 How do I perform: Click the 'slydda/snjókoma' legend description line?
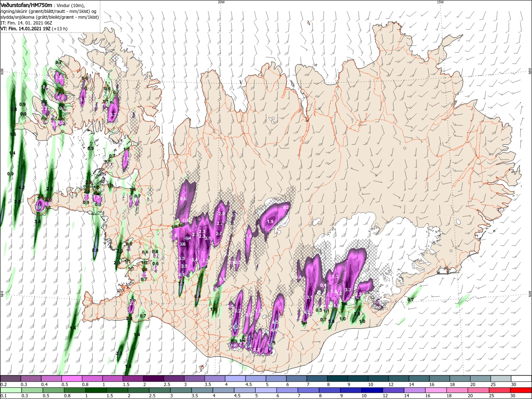click(49, 17)
